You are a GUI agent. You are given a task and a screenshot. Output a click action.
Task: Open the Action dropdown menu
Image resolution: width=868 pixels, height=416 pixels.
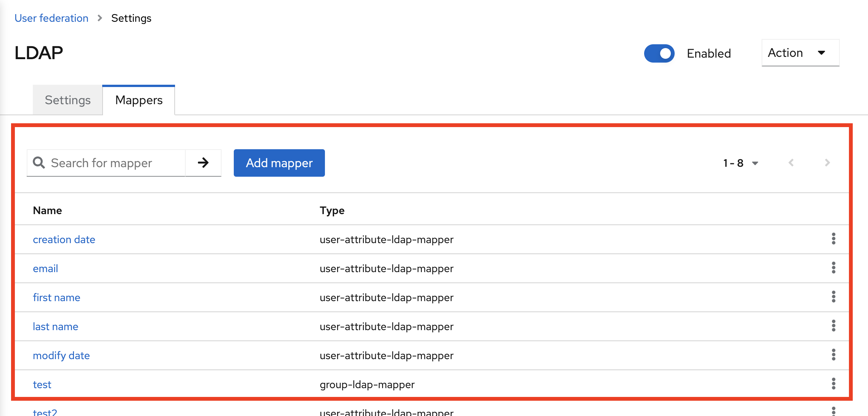tap(800, 53)
